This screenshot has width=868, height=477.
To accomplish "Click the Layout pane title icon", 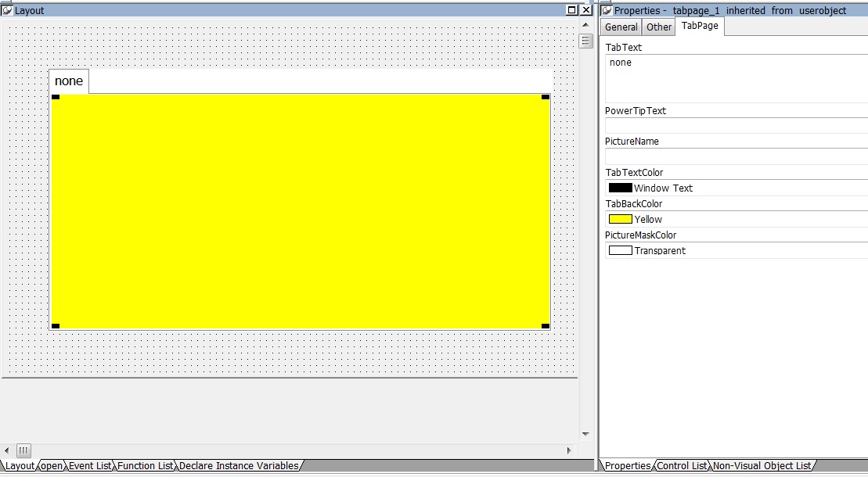I will [7, 10].
